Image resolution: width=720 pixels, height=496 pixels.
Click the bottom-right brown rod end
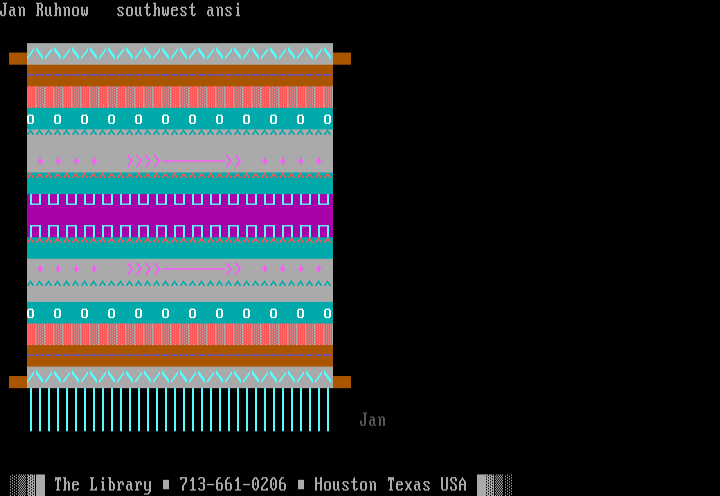(x=342, y=382)
